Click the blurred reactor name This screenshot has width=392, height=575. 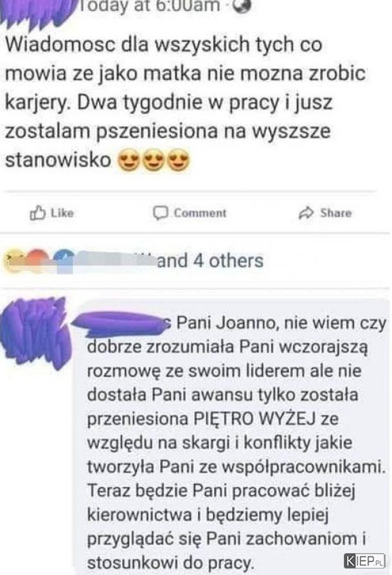(x=114, y=260)
